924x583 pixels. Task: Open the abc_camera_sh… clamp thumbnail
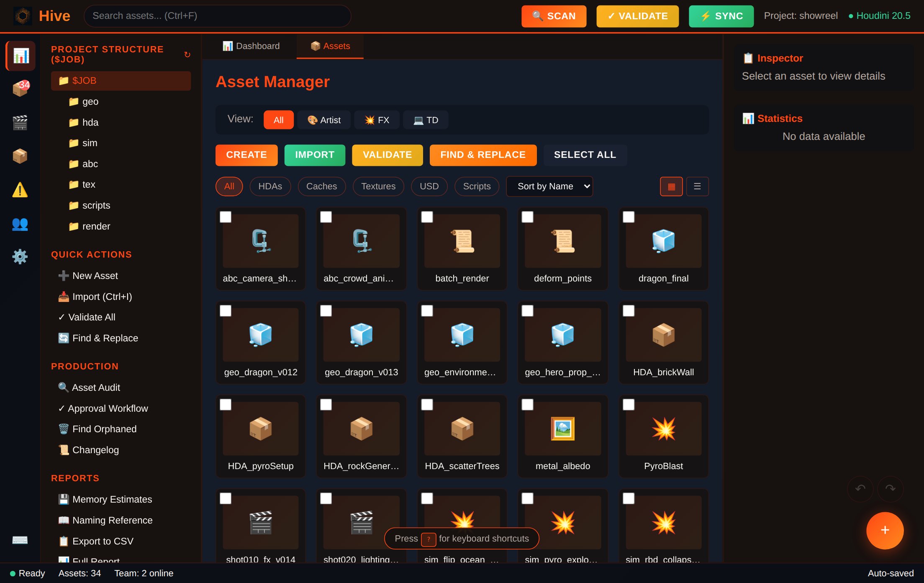coord(261,241)
